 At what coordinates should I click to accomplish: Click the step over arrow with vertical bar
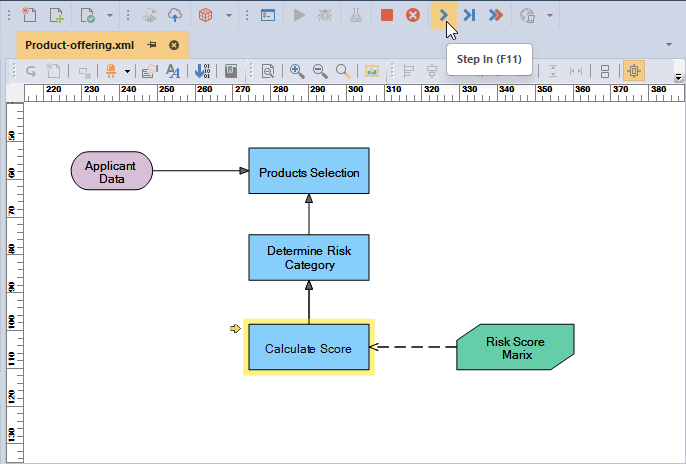pyautogui.click(x=469, y=15)
